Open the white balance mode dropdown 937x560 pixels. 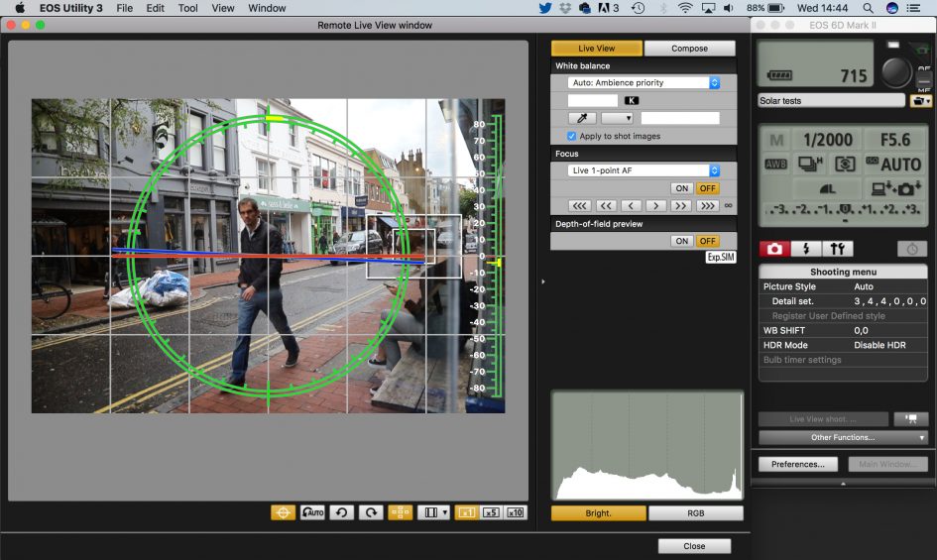click(x=644, y=83)
